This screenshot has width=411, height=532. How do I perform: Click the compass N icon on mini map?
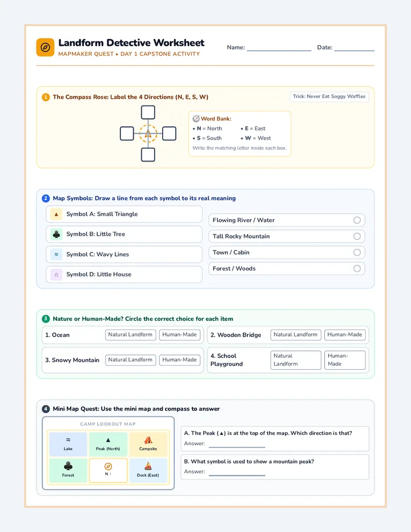coord(108,466)
